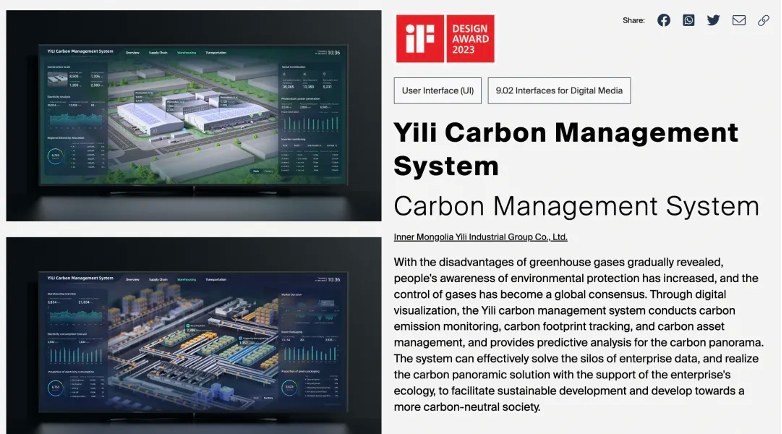Click the 10:36 clock in upper dashboard image

click(x=333, y=52)
